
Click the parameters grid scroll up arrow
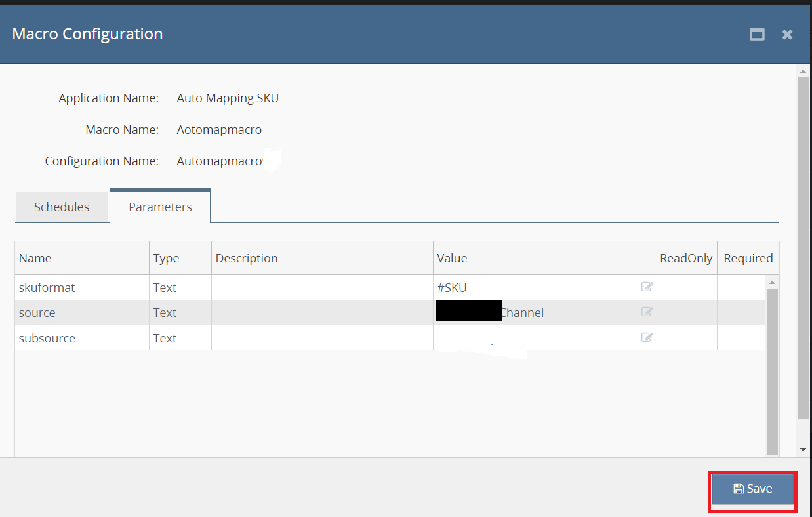pyautogui.click(x=772, y=282)
